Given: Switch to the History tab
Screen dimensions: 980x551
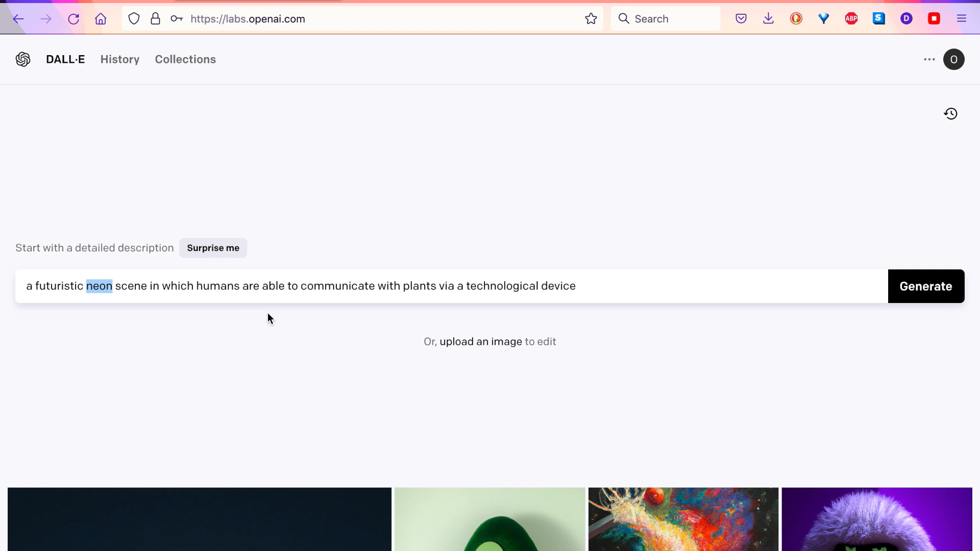Looking at the screenshot, I should 120,59.
